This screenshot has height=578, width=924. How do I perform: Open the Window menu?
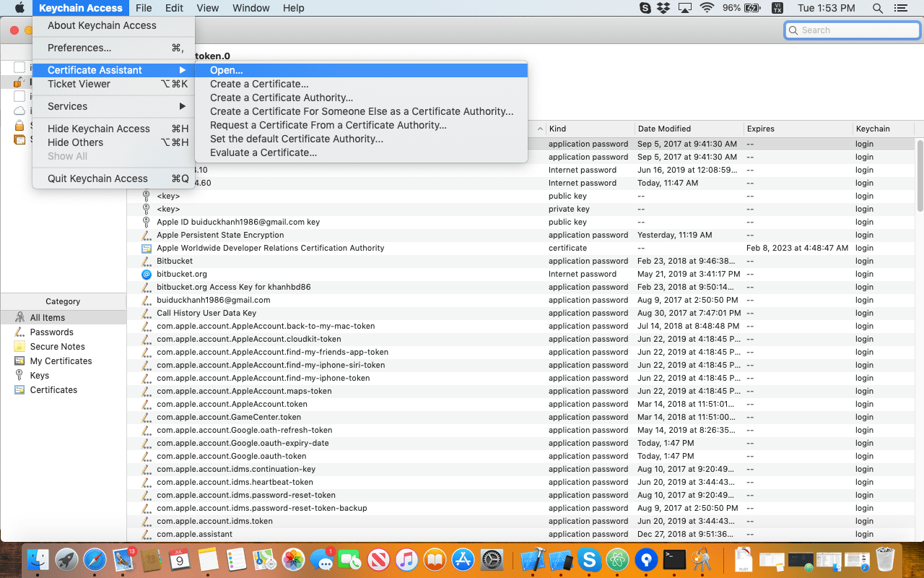coord(251,8)
